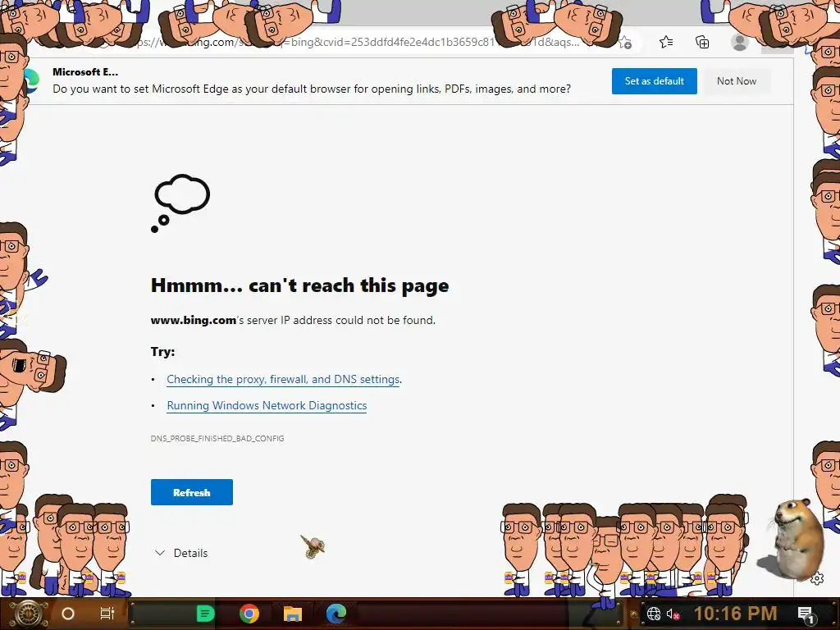Open the 10:16 PM taskbar clock
Screen dimensions: 840x630
coord(736,614)
